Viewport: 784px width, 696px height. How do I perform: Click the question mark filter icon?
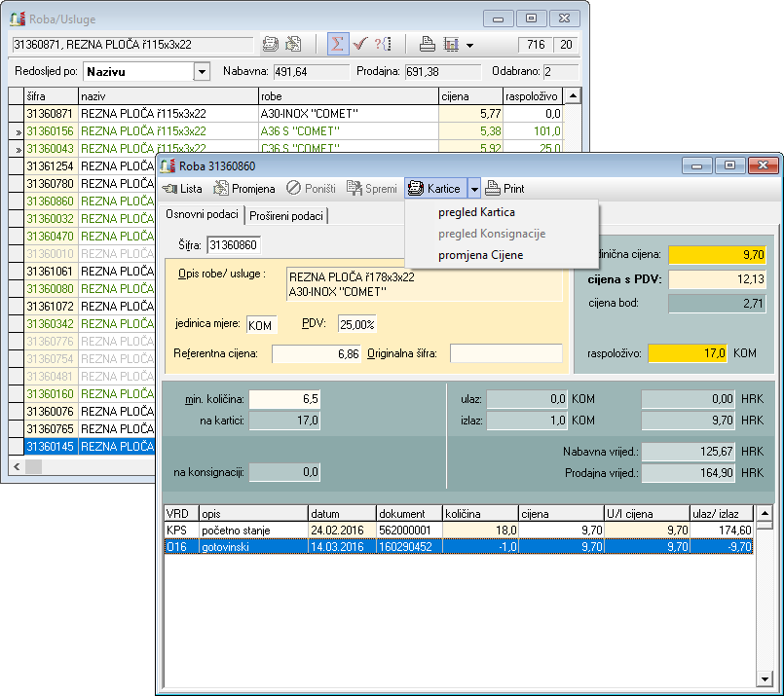tap(383, 45)
